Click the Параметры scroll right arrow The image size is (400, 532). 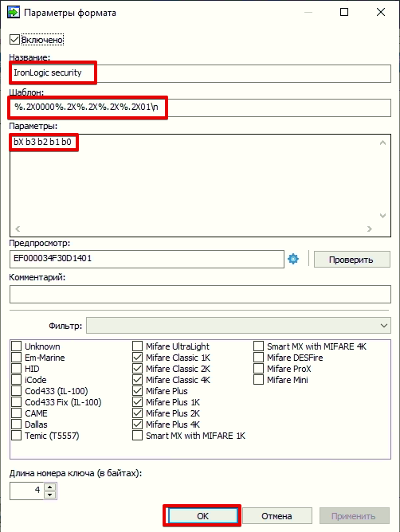370,229
